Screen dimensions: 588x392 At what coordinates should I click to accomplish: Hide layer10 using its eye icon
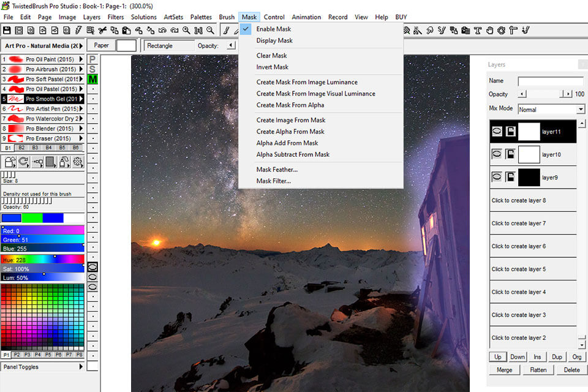pyautogui.click(x=497, y=154)
